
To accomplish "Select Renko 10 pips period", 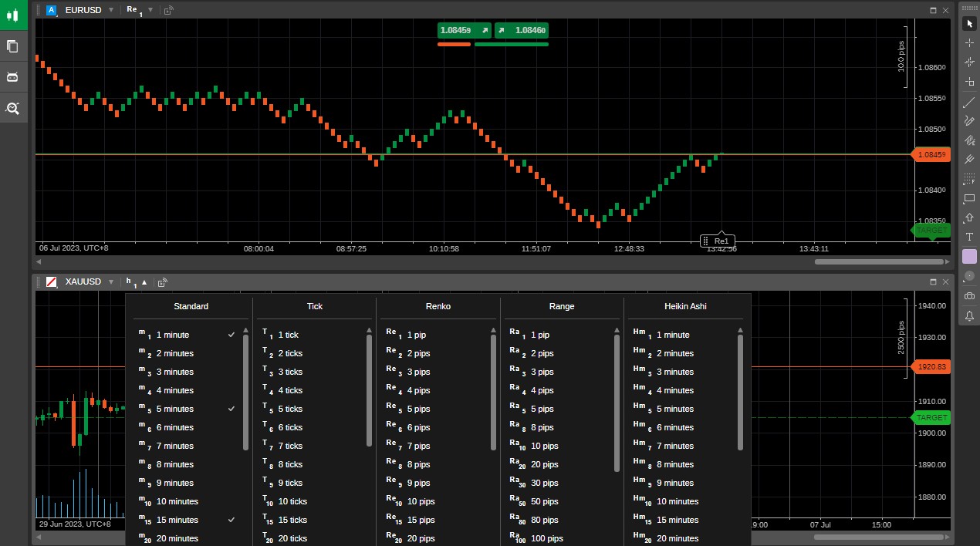I will (421, 501).
